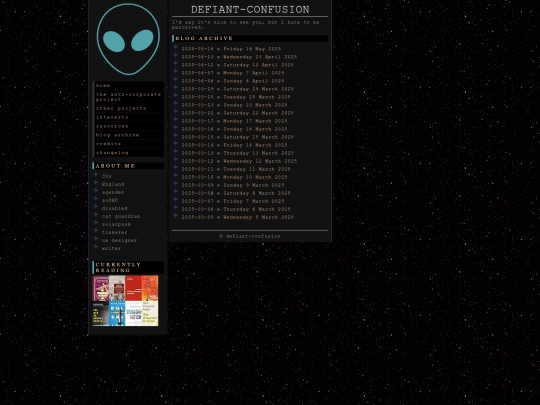Click the 'writer' about-me entry
The image size is (540, 405).
pos(111,249)
